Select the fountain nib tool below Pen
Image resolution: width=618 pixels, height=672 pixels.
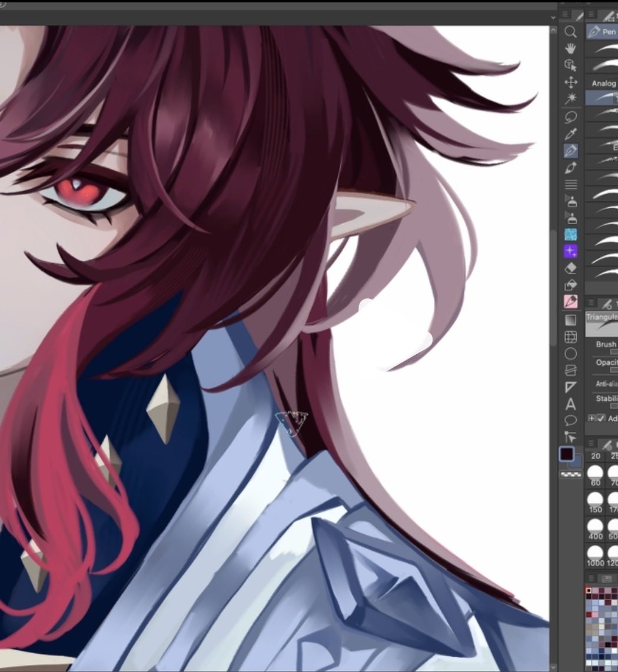tap(570, 168)
